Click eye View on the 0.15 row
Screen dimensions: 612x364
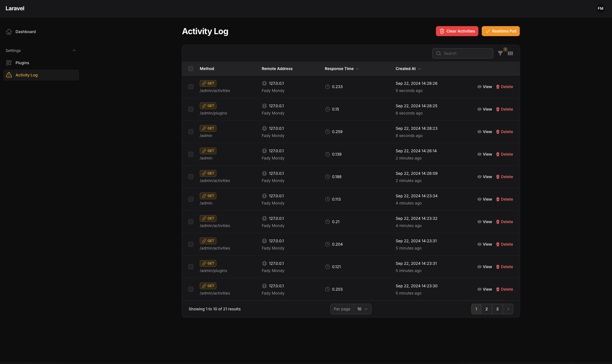pos(484,109)
